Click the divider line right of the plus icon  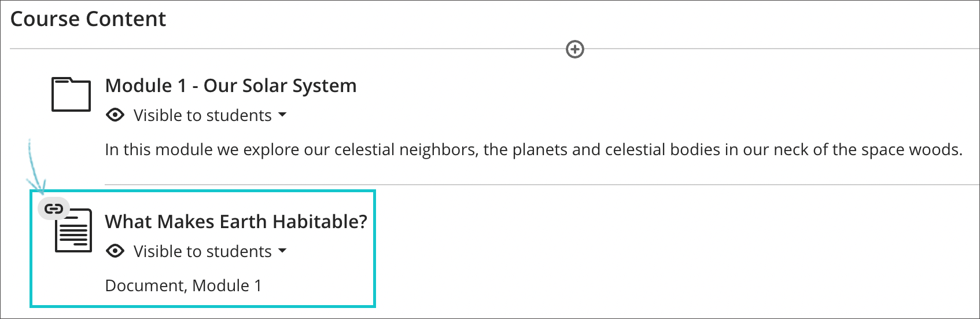(x=781, y=49)
